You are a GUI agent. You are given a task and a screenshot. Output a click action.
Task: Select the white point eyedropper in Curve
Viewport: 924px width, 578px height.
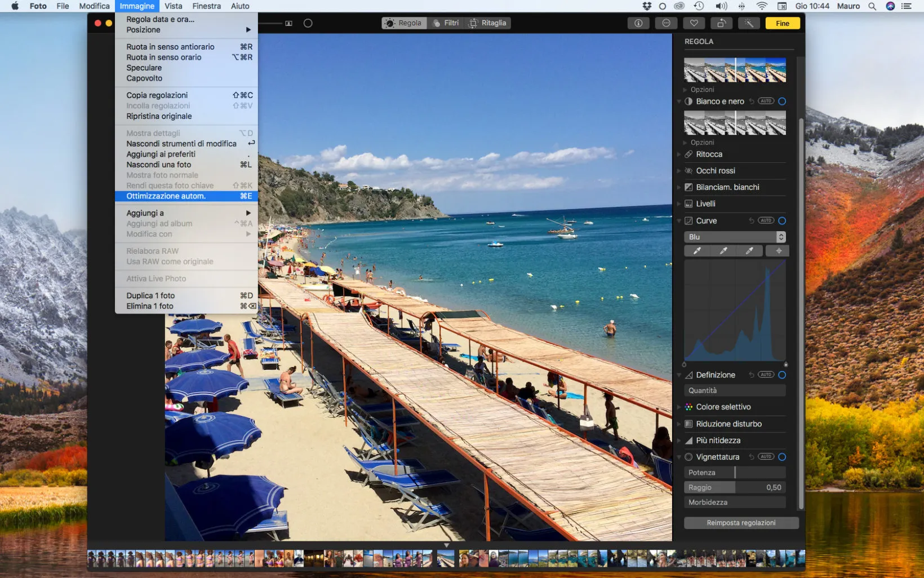point(749,251)
